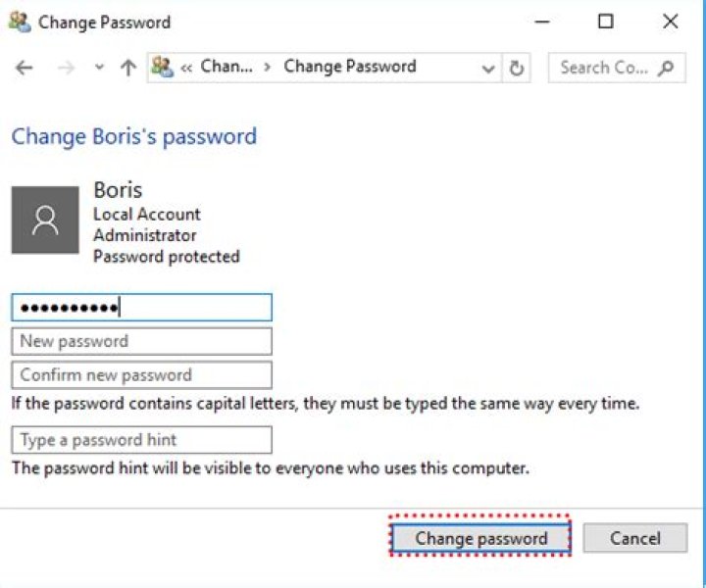
Task: Click the current password field with dots
Action: pyautogui.click(x=141, y=308)
